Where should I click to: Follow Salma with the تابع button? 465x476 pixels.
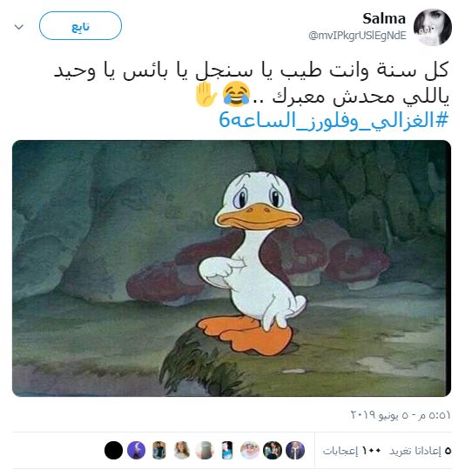pos(80,26)
